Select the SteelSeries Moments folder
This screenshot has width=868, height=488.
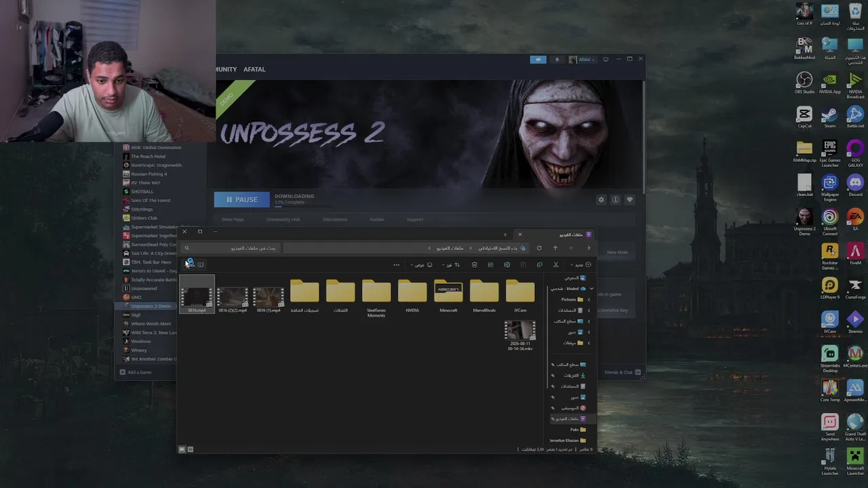tap(376, 298)
